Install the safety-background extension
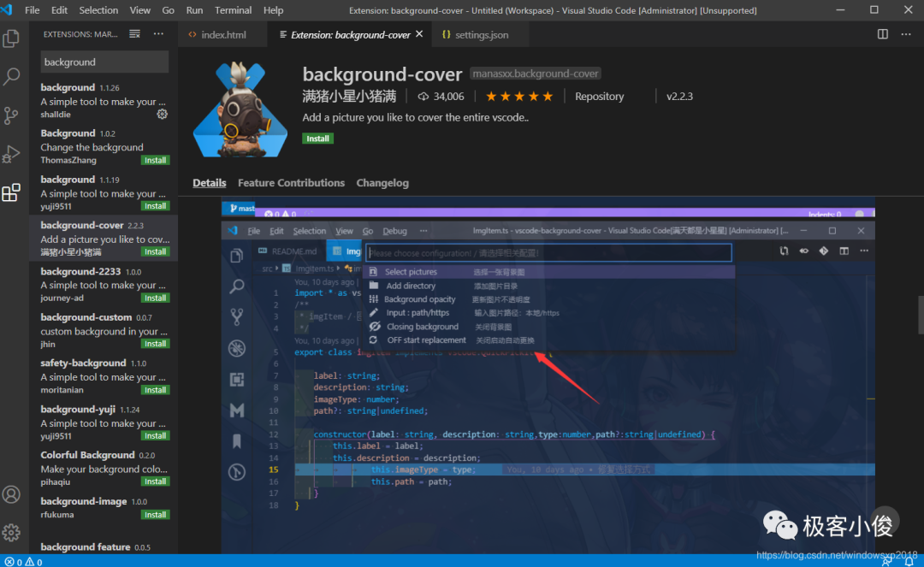 (156, 390)
